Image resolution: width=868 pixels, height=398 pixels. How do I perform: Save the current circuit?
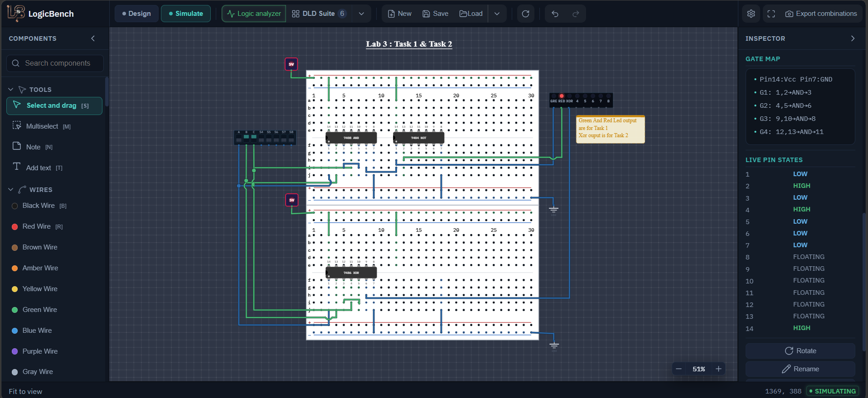[435, 14]
